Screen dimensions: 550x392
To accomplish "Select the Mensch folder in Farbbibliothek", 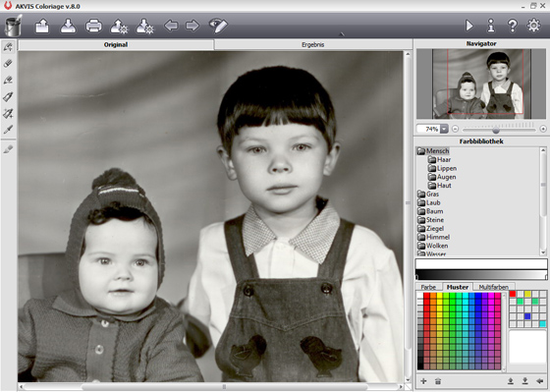I will (433, 151).
